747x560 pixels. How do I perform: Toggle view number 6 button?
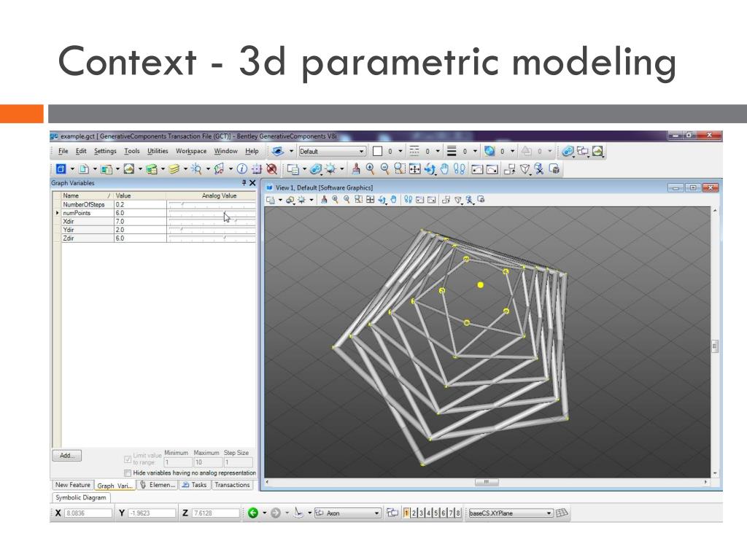pos(443,513)
